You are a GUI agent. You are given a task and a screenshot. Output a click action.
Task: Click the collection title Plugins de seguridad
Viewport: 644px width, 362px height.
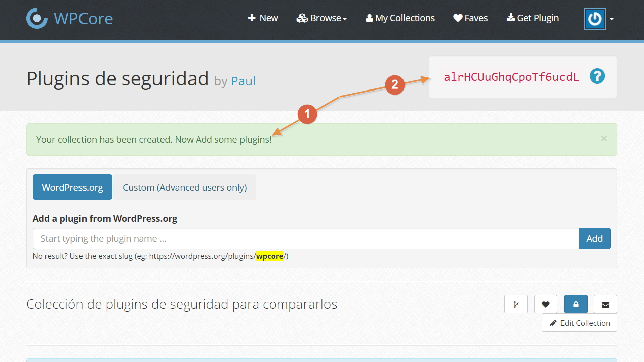pos(118,79)
